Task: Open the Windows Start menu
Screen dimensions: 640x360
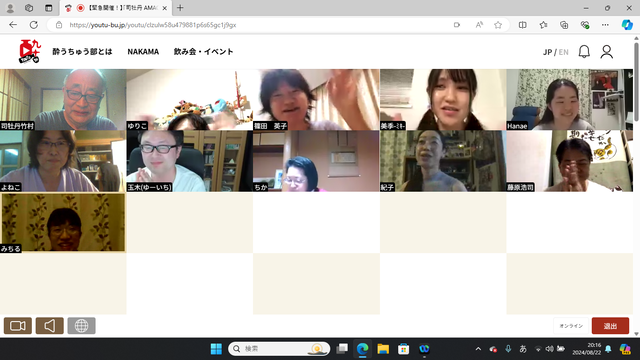Action: 216,349
